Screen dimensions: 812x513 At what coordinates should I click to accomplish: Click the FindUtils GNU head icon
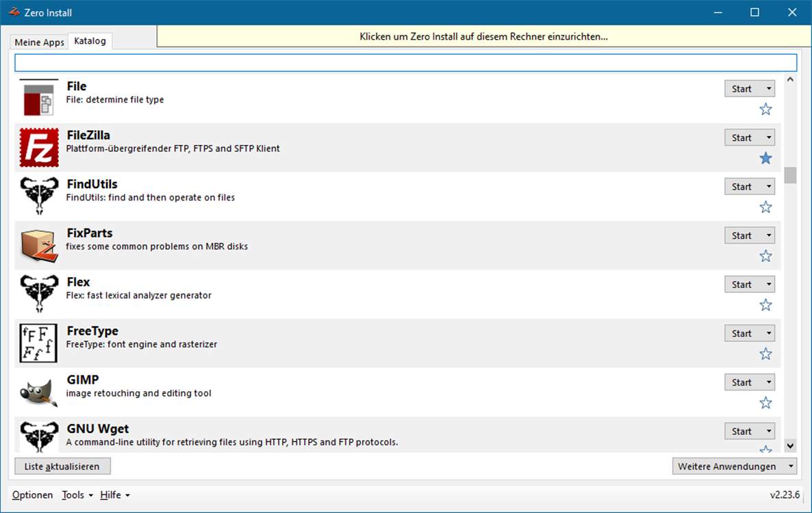pos(39,196)
